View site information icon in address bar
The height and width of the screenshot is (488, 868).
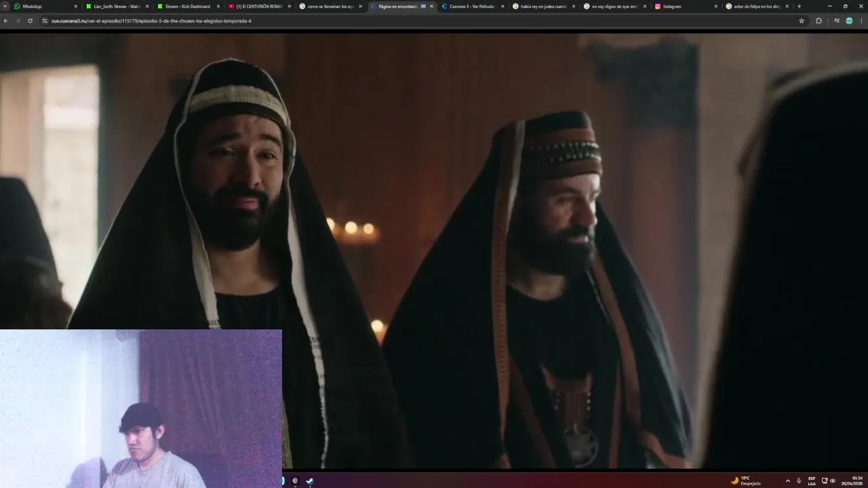tap(45, 21)
